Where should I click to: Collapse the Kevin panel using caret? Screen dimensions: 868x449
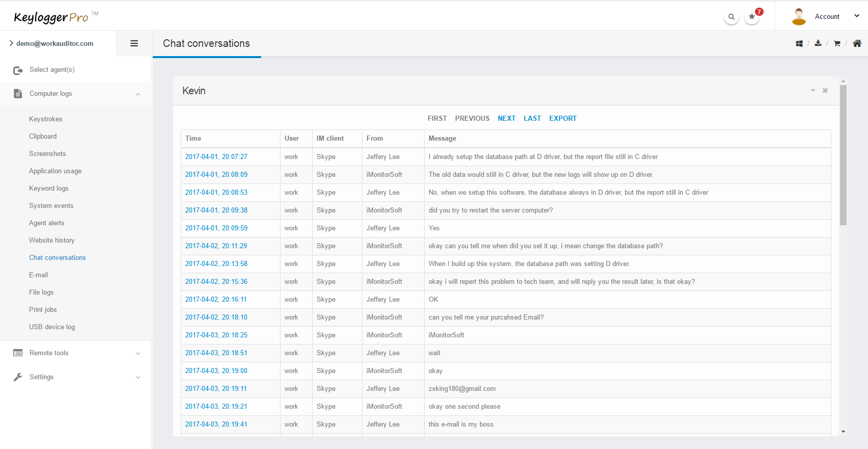coord(813,91)
